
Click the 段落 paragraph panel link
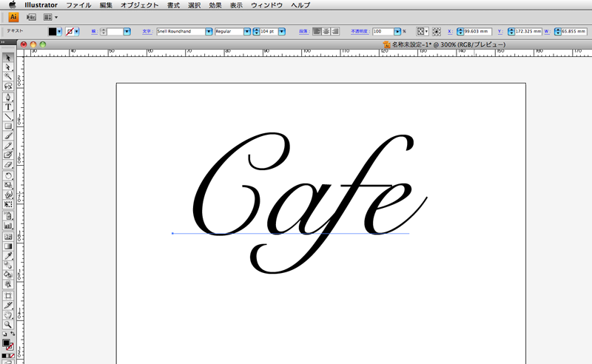coord(303,31)
